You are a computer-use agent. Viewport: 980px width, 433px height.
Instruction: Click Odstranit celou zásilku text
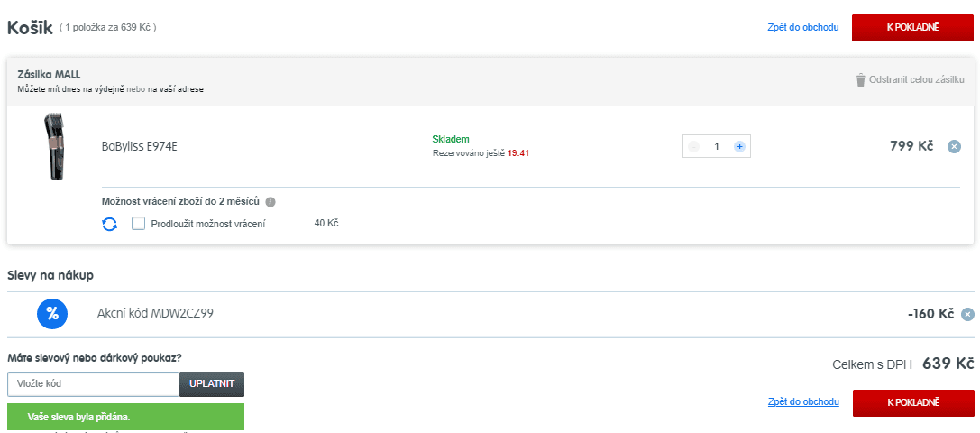tap(917, 80)
